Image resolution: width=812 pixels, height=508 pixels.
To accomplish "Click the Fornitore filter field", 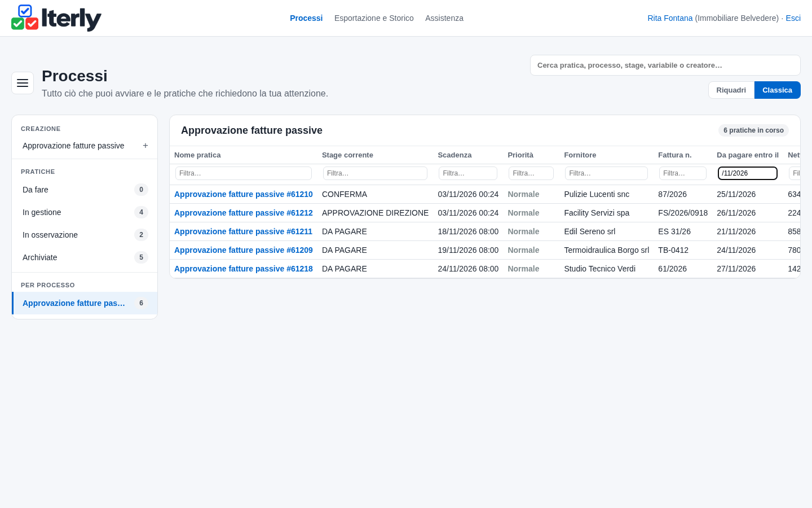I will (x=606, y=173).
